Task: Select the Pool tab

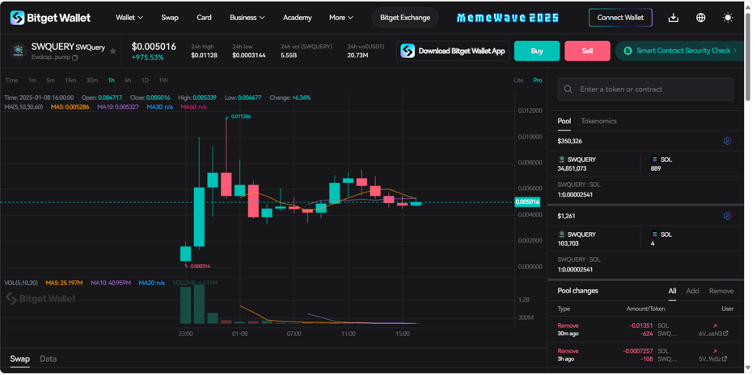Action: tap(564, 121)
